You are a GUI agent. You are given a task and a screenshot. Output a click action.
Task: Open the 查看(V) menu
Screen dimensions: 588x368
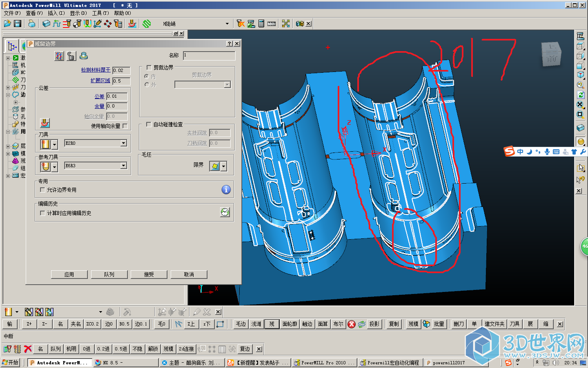coord(34,13)
